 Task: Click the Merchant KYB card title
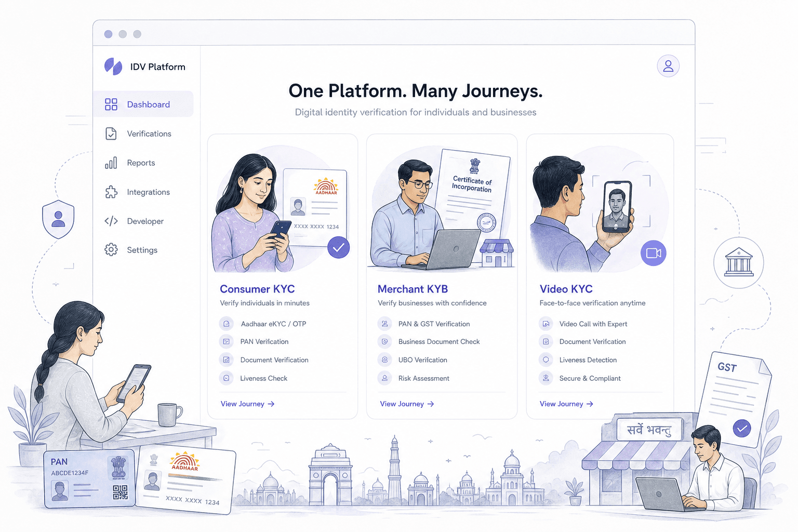(413, 289)
